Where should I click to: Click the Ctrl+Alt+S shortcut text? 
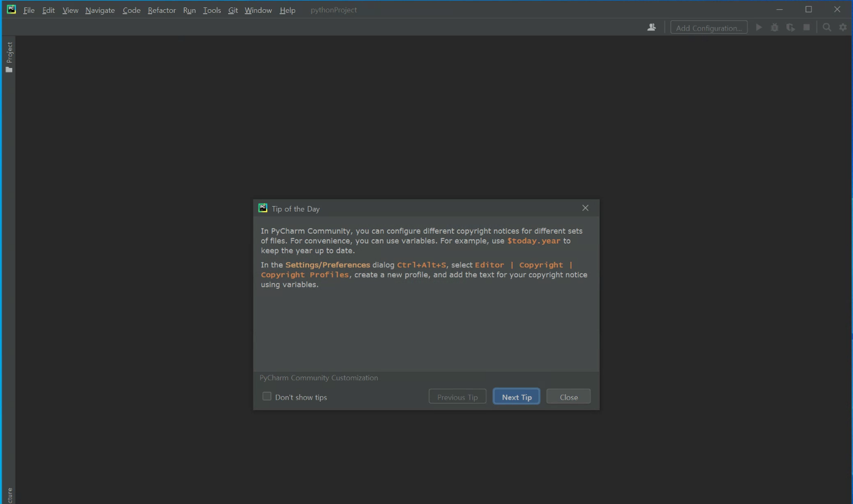click(422, 265)
